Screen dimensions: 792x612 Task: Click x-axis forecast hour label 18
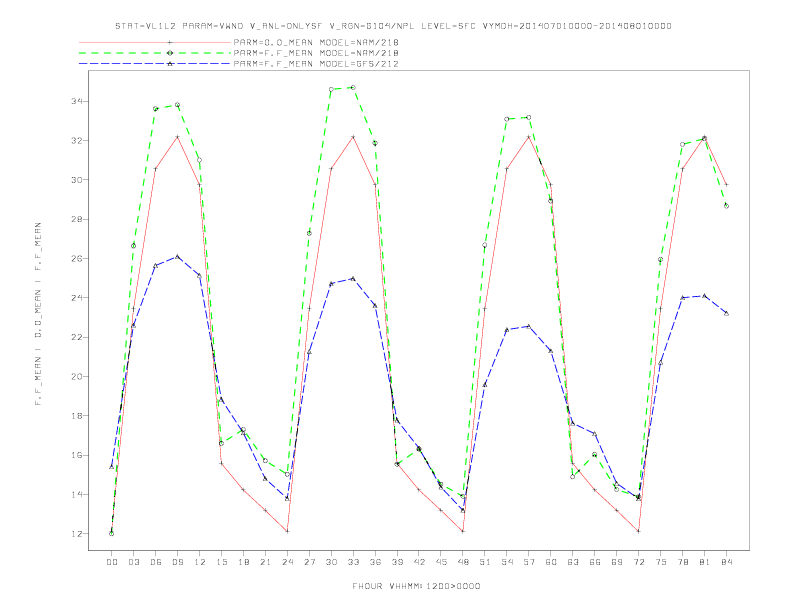tap(243, 562)
